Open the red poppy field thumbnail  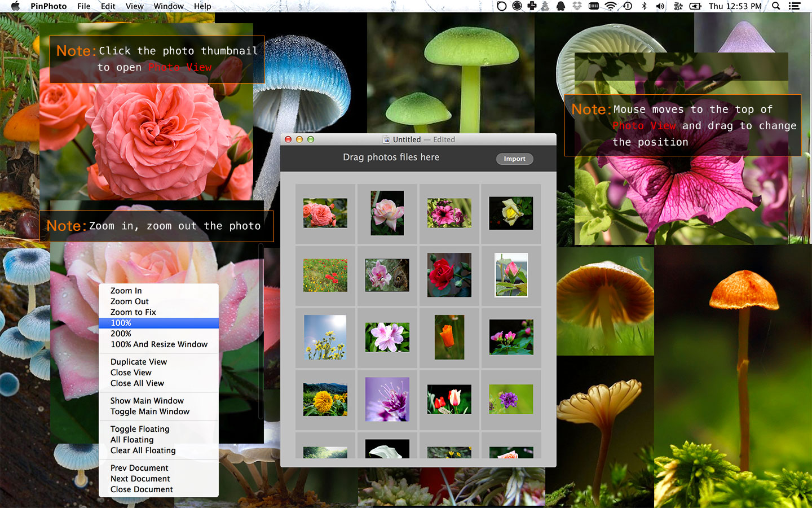(325, 275)
